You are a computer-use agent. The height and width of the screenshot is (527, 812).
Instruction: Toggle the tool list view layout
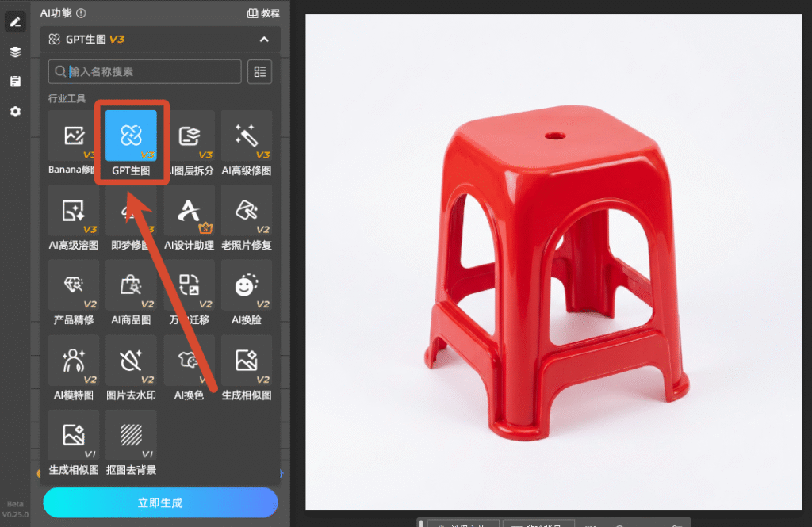[259, 71]
